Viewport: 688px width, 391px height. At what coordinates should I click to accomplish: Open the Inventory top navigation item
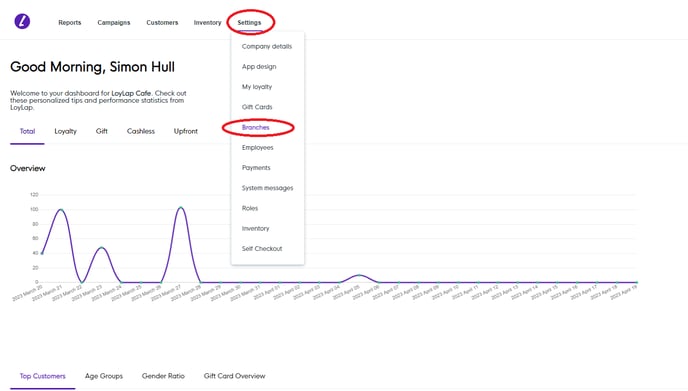pos(208,22)
